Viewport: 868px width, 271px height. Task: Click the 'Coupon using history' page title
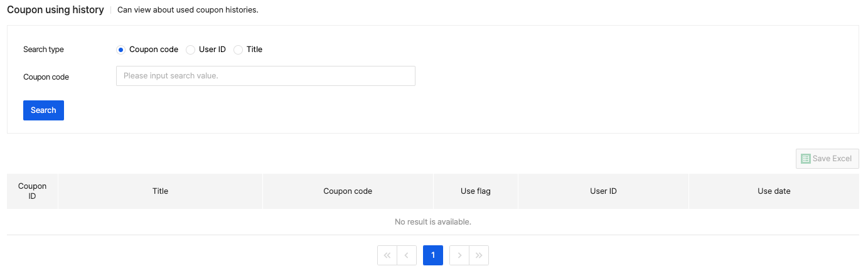coord(55,10)
